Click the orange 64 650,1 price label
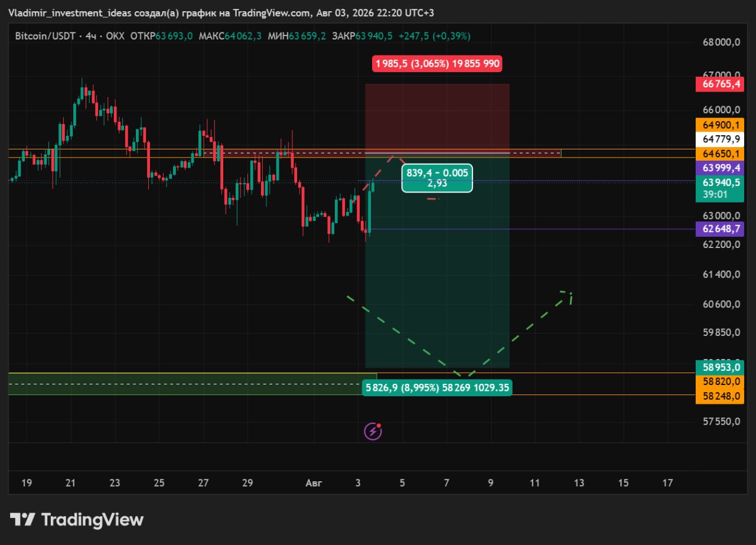Viewport: 756px width, 545px height. click(x=721, y=154)
